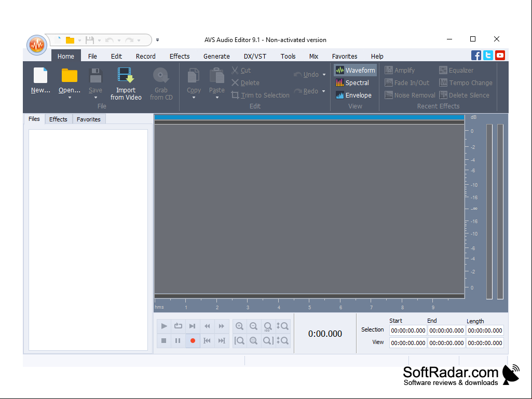Open the Facebook icon link
Image resolution: width=532 pixels, height=399 pixels.
click(x=476, y=56)
